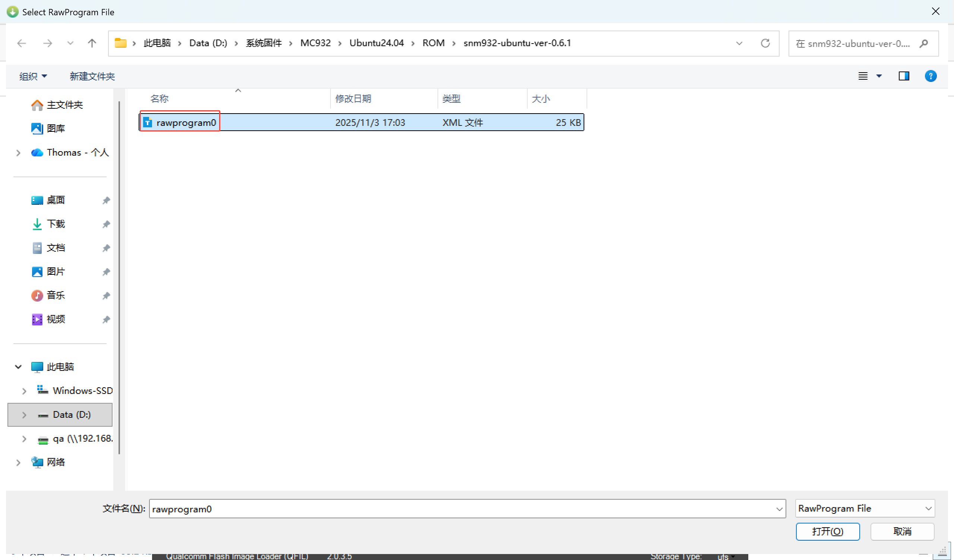Image resolution: width=954 pixels, height=560 pixels.
Task: Open the help question mark icon
Action: [930, 76]
